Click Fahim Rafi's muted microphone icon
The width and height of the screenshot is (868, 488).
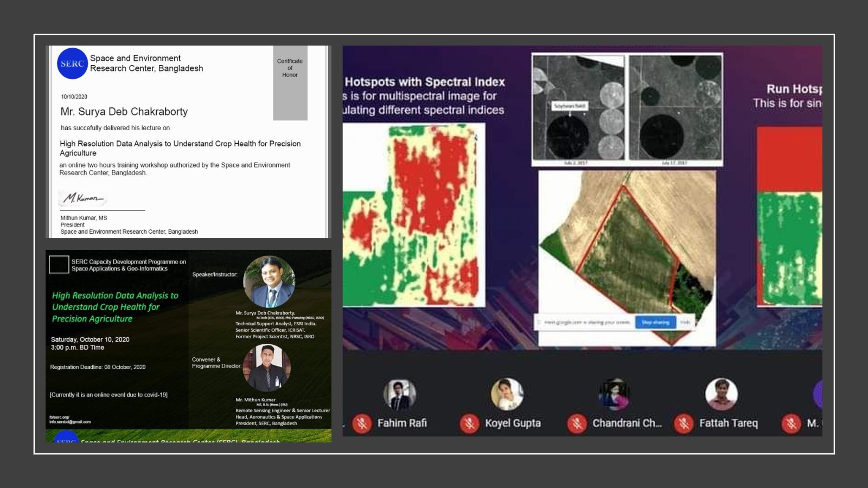(361, 423)
